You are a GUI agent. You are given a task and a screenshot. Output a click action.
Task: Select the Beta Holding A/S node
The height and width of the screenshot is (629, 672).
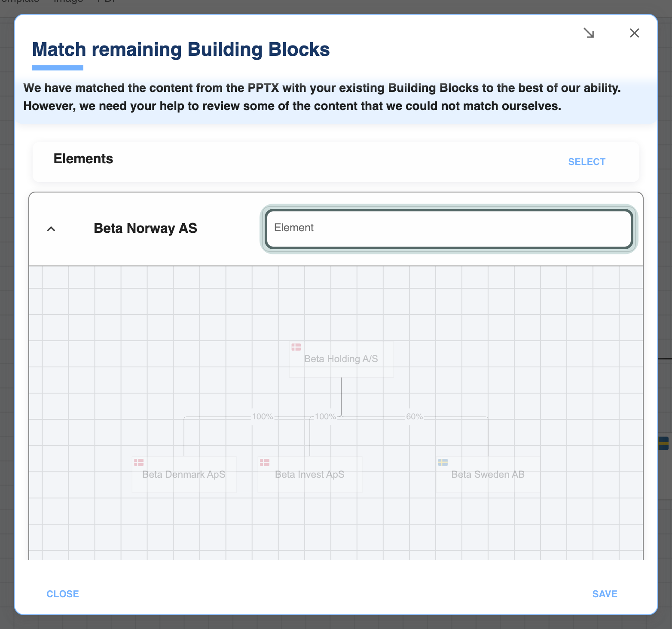click(x=342, y=359)
